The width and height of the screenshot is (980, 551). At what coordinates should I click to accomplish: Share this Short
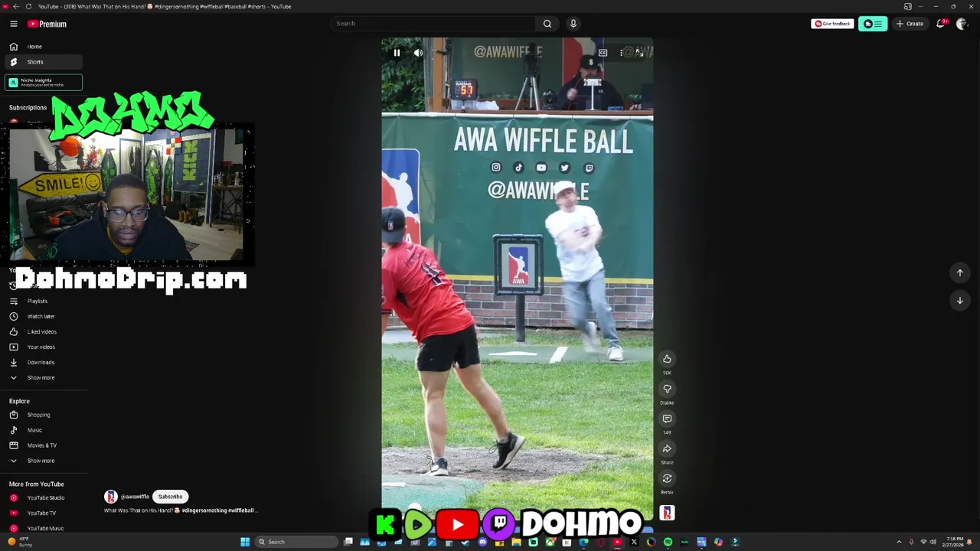[x=667, y=448]
